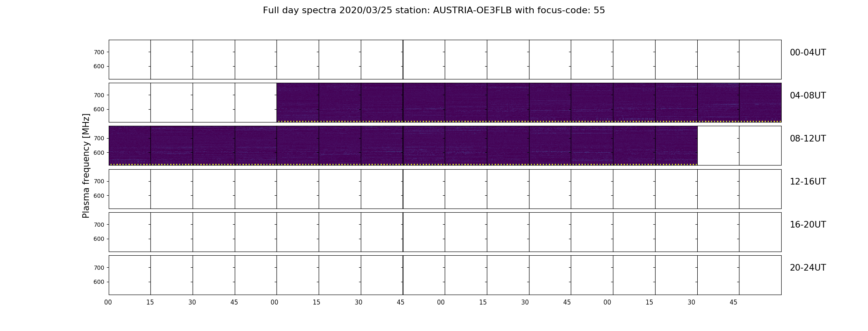The width and height of the screenshot is (868, 331).
Task: Click the 700 tick label in 08-12UT row
Action: coord(99,138)
